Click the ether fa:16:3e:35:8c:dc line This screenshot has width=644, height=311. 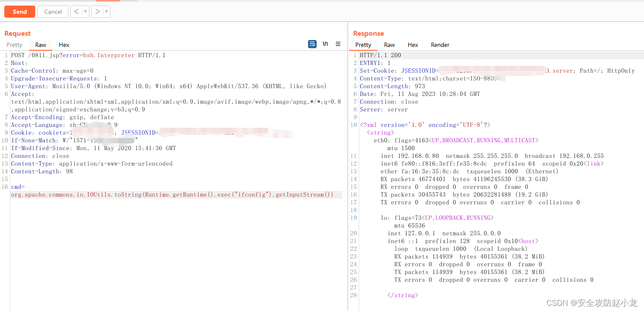[470, 171]
